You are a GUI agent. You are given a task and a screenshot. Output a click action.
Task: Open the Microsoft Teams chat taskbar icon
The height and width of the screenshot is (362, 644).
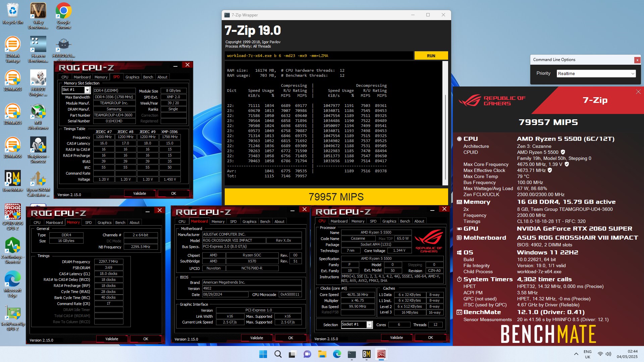pyautogui.click(x=307, y=354)
